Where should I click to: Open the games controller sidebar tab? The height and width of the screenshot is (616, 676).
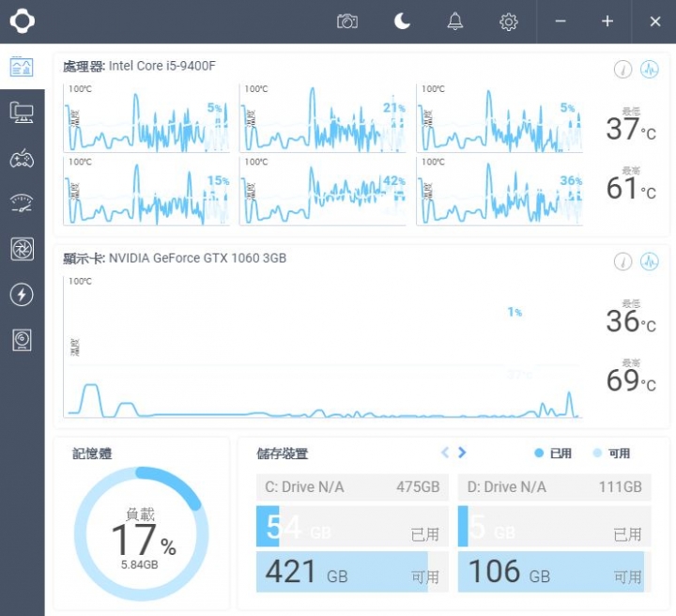22,159
